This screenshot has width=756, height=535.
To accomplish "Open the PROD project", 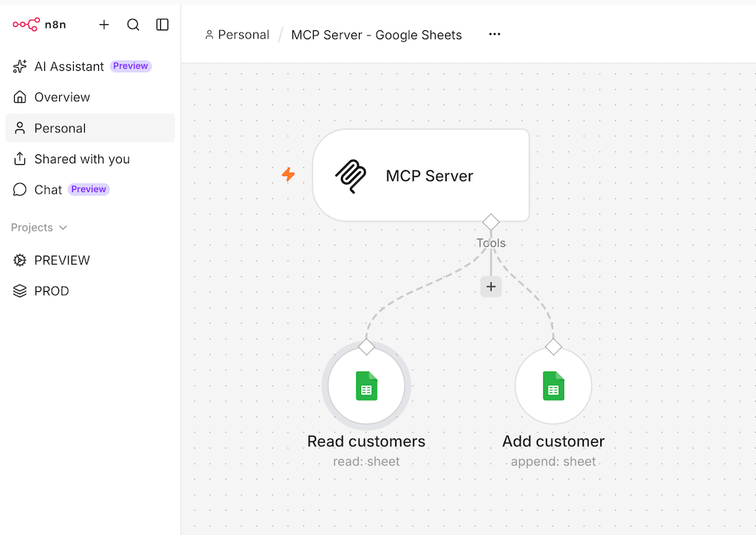I will tap(90, 291).
